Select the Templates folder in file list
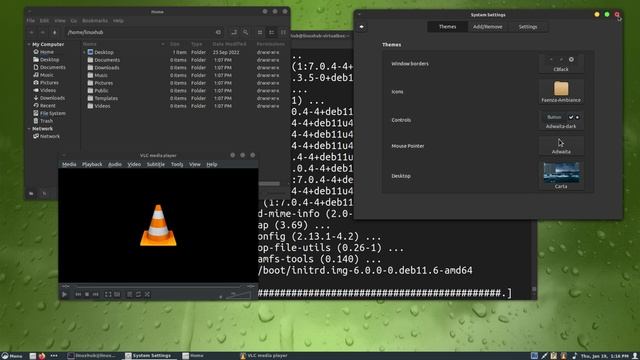The height and width of the screenshot is (360, 640). click(106, 98)
